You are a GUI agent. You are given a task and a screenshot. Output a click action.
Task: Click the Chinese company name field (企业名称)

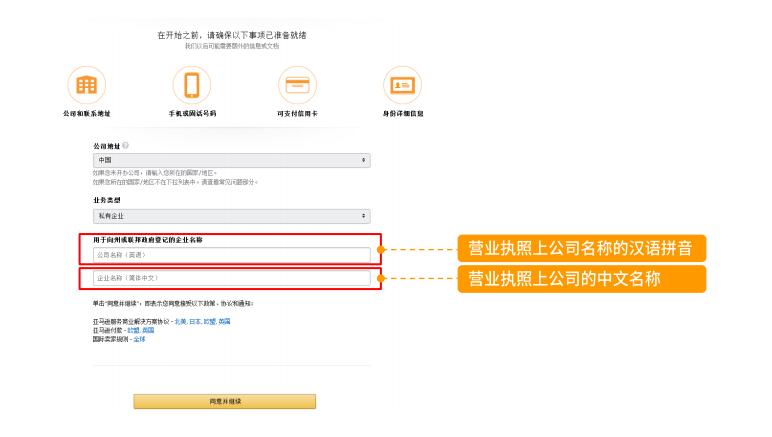tap(231, 278)
